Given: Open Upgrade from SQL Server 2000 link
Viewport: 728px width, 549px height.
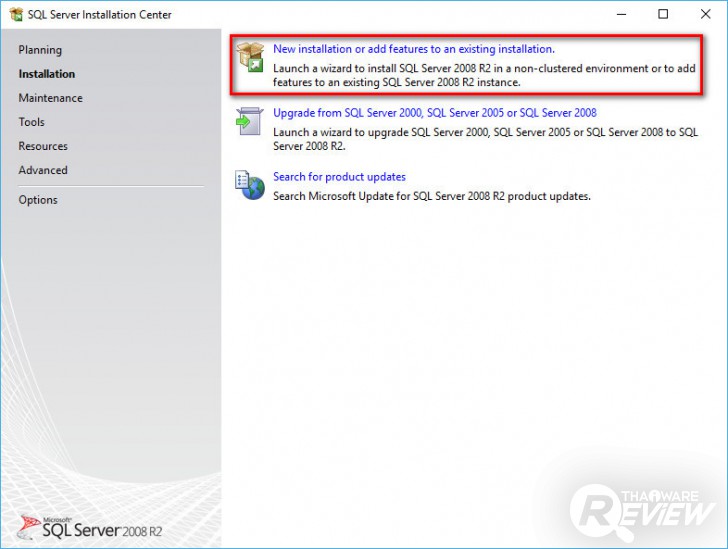Looking at the screenshot, I should click(x=435, y=113).
